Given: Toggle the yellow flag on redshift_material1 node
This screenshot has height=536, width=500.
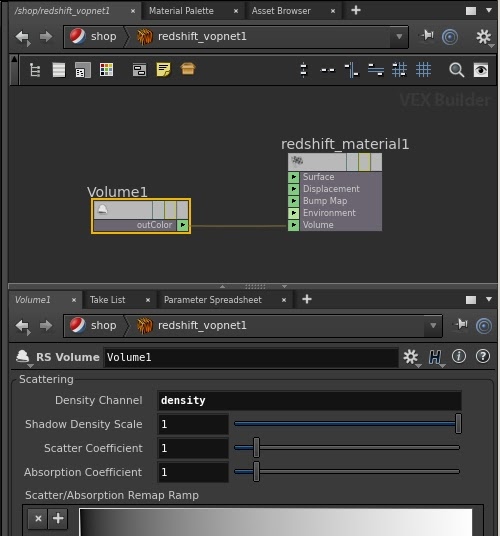Looking at the screenshot, I should (x=364, y=162).
